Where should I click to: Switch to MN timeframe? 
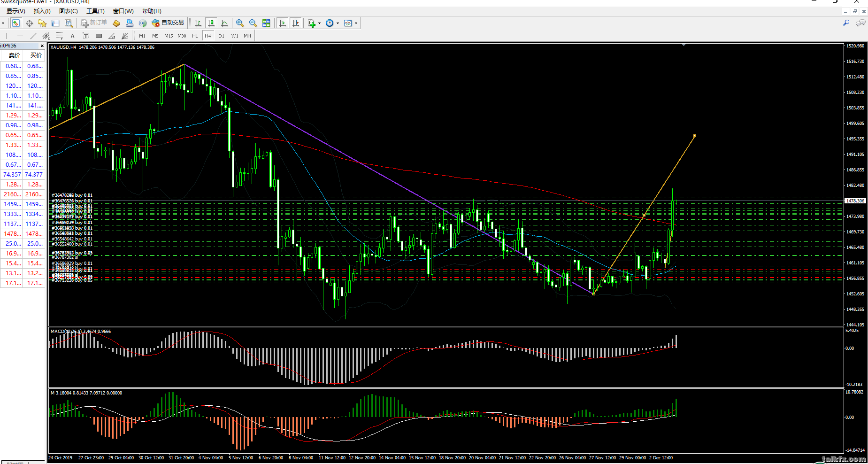247,36
